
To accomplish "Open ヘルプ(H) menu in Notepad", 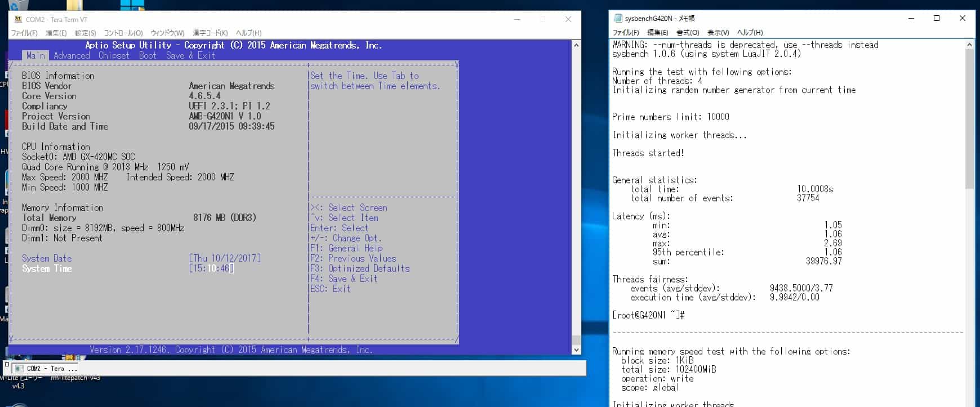I will click(750, 33).
